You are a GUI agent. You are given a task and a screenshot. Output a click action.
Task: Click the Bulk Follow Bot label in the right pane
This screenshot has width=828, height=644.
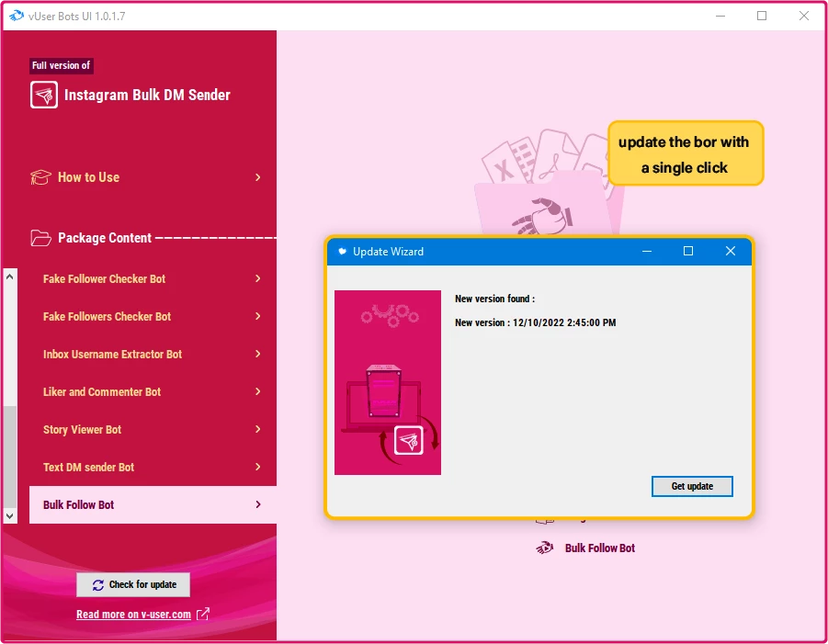tap(600, 548)
